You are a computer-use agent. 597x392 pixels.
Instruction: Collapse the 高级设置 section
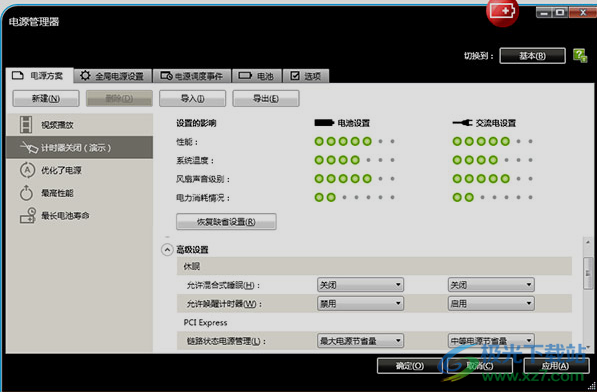pyautogui.click(x=167, y=250)
